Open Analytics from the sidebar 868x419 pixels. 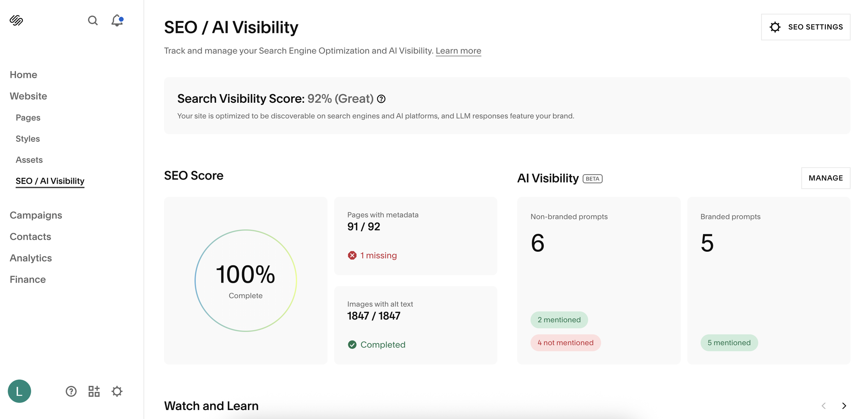point(31,258)
